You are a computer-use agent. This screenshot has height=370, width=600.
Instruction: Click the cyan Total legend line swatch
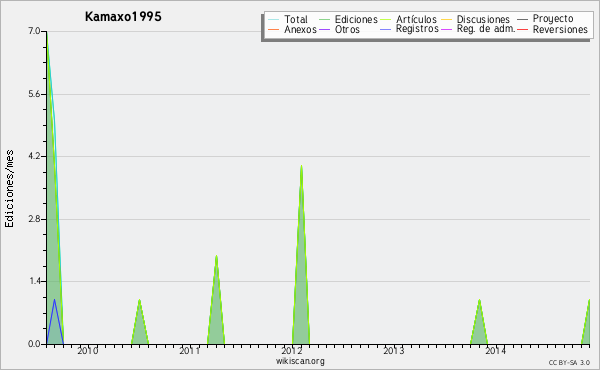click(274, 20)
